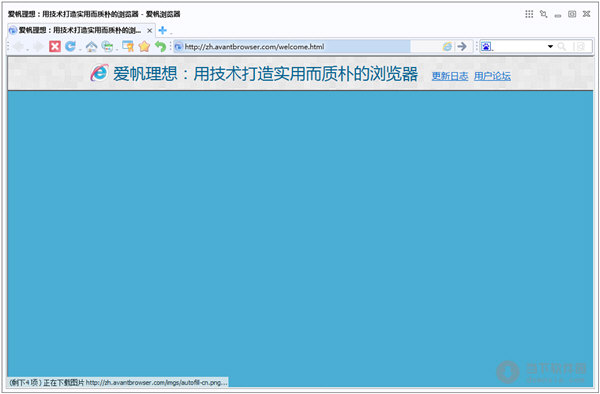Click the Avant e logo in banner
Image resolution: width=600 pixels, height=394 pixels.
click(99, 73)
